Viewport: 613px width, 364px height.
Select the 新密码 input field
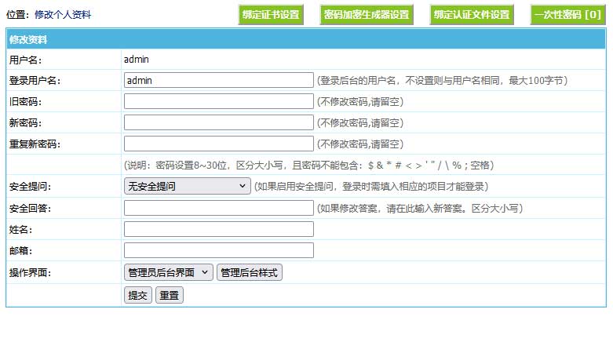coord(218,122)
